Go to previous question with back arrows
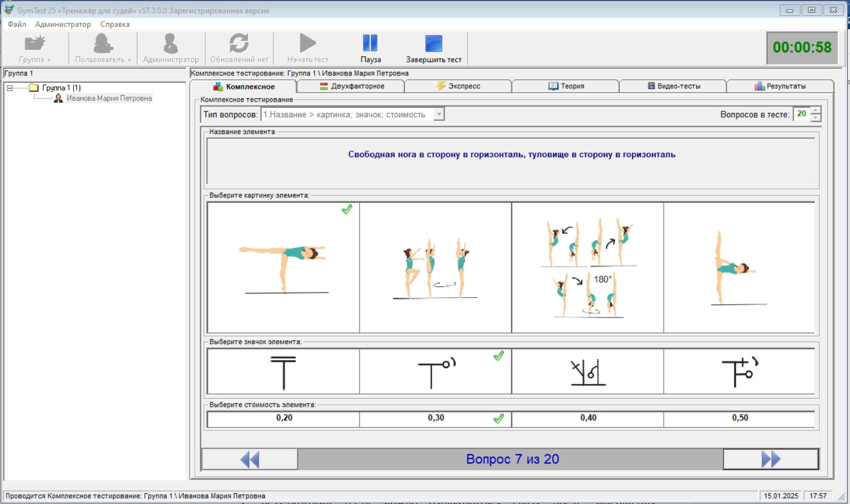Viewport: 850px width, 504px height. click(250, 459)
